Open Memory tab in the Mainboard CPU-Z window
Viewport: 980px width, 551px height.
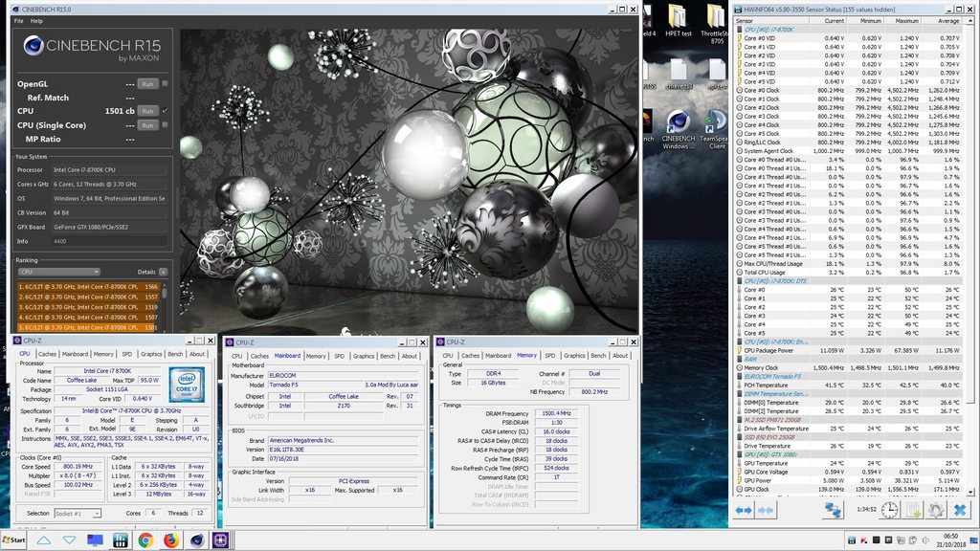point(316,356)
